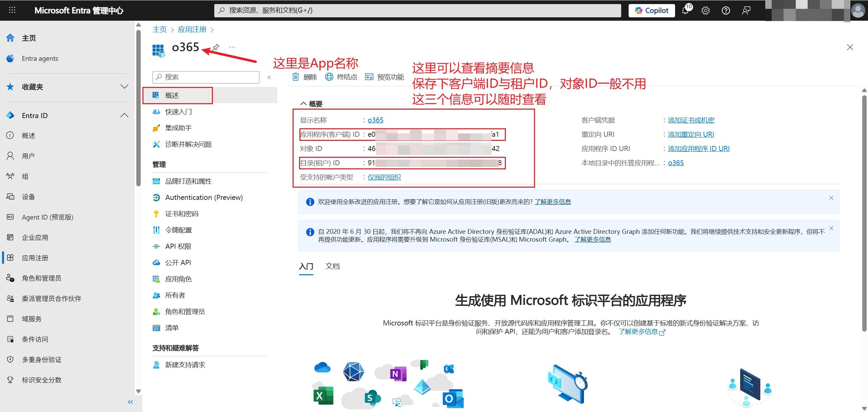This screenshot has height=412, width=868.
Task: Delete the app with the trash icon
Action: 304,77
